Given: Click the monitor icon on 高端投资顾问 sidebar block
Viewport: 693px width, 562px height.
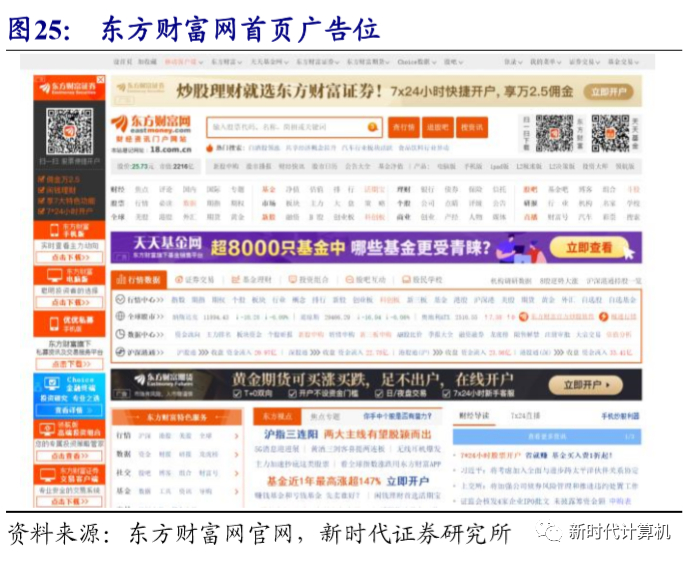Looking at the screenshot, I should [47, 429].
